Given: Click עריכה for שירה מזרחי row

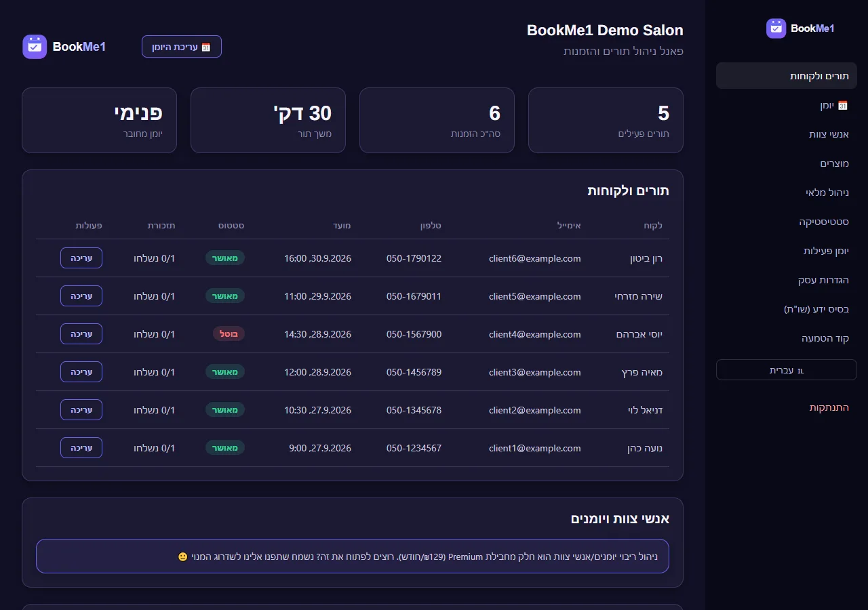Looking at the screenshot, I should click(x=81, y=296).
